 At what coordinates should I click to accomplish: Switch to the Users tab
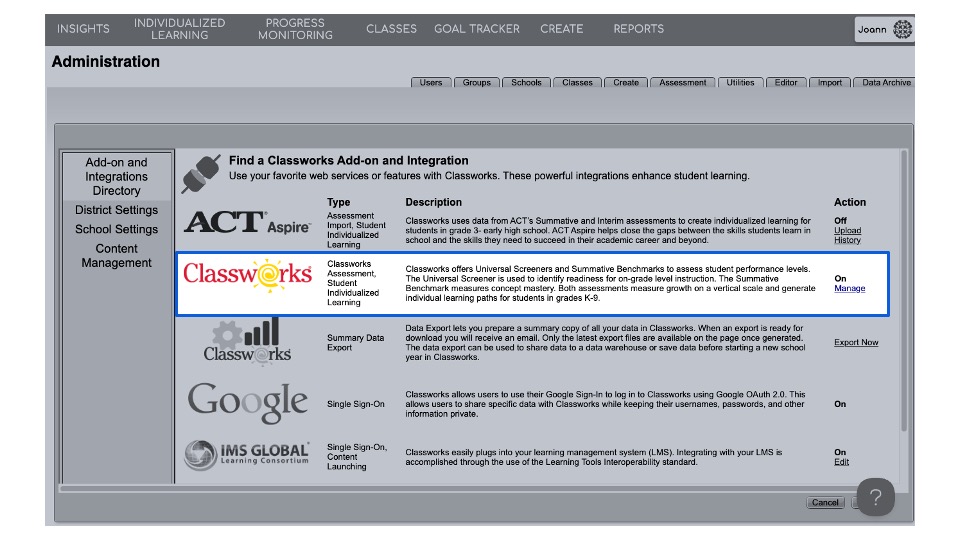point(431,83)
